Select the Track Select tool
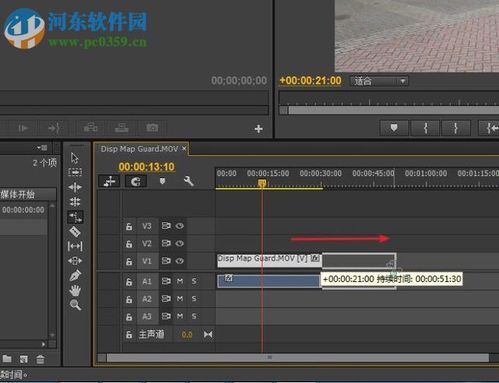Image resolution: width=499 pixels, height=383 pixels. tap(75, 172)
